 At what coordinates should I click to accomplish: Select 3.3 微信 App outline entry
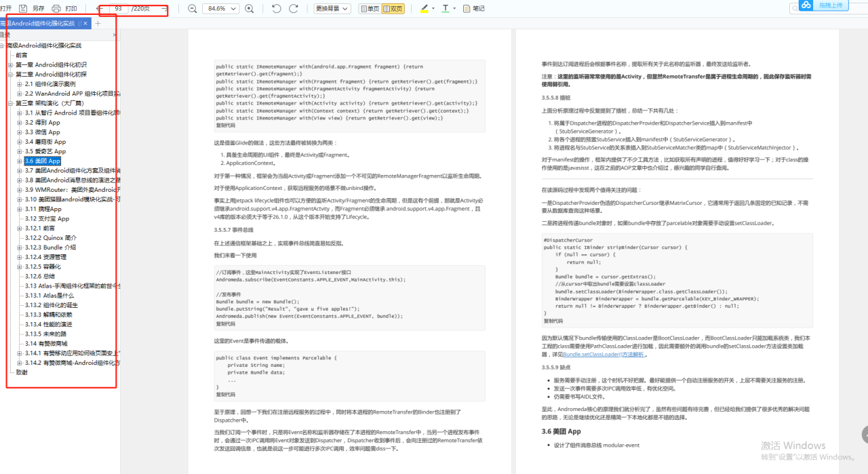pos(42,132)
